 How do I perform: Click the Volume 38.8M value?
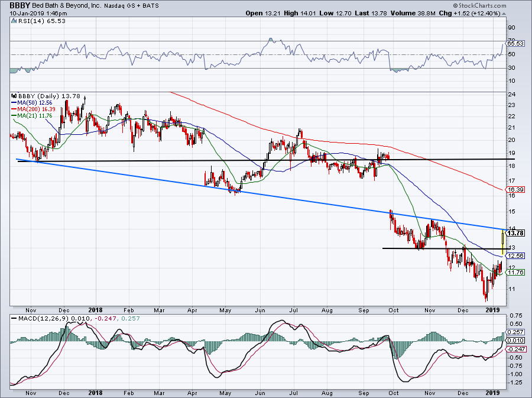coord(413,13)
